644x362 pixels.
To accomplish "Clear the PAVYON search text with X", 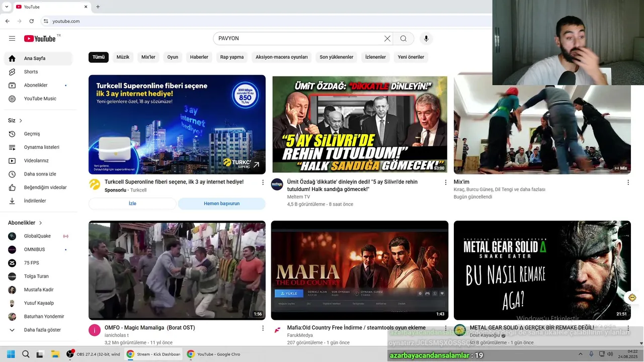I will click(387, 39).
